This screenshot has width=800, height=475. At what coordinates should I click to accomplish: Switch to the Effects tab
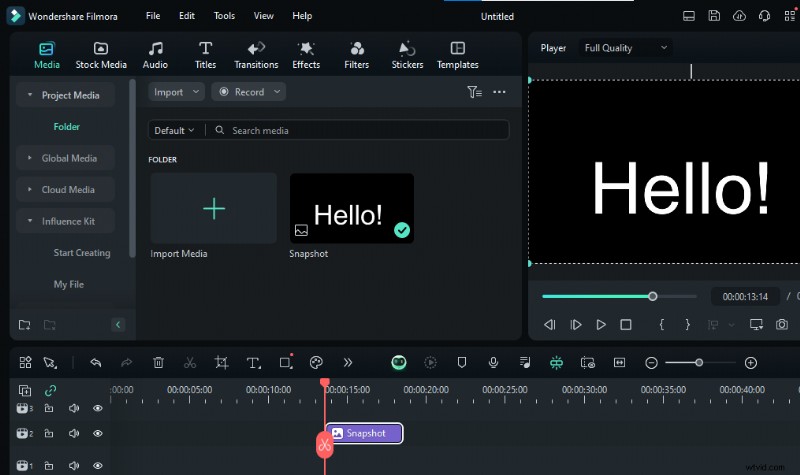coord(306,55)
